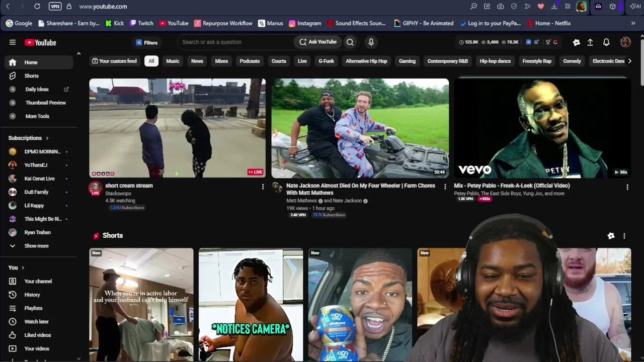Open the short cream stream thumbnail
Screen dimensions: 644x362
178,128
